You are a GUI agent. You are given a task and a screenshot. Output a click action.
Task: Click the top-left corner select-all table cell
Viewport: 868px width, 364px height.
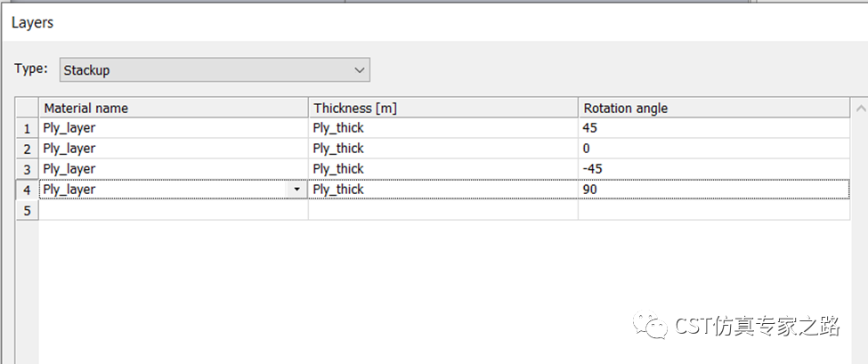pyautogui.click(x=27, y=108)
